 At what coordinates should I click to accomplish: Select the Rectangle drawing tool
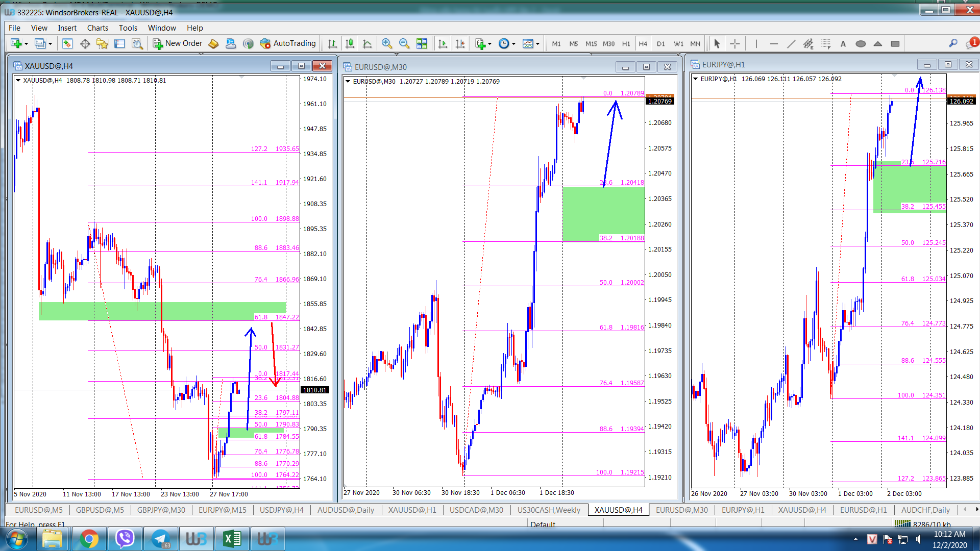895,44
